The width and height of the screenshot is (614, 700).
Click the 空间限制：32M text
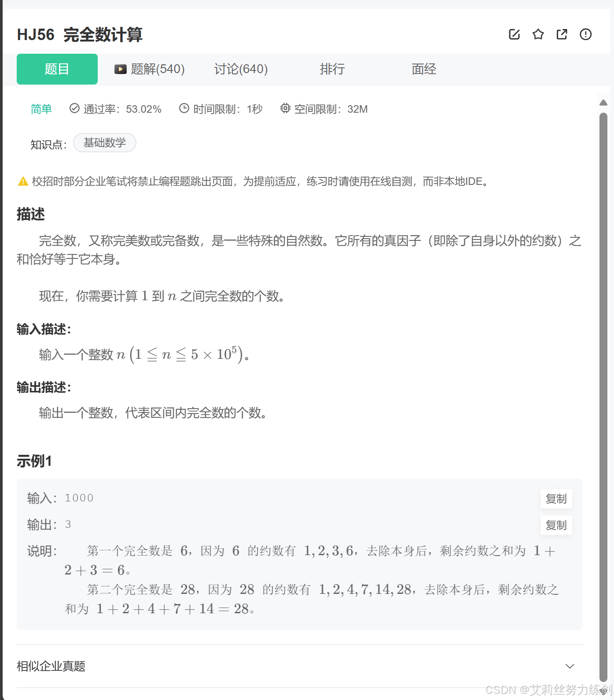point(331,109)
